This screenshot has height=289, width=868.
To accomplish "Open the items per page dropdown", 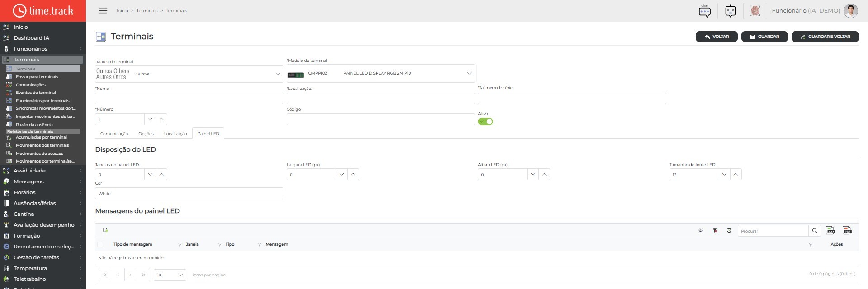I will [170, 275].
